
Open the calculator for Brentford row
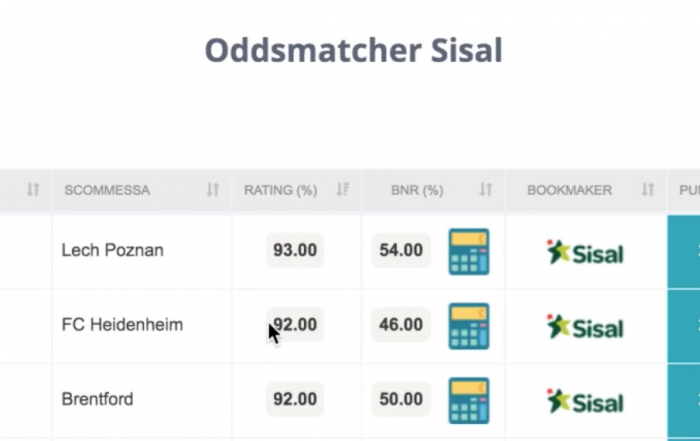point(469,401)
